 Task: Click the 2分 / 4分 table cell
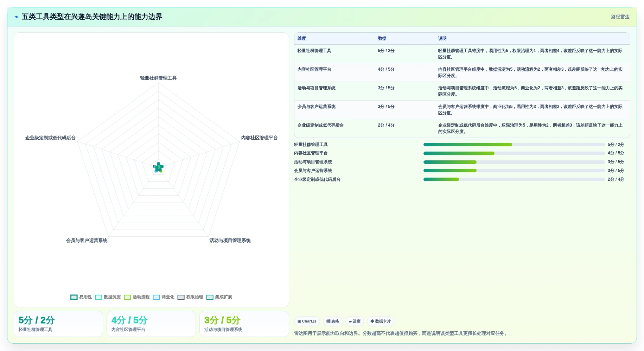click(x=386, y=125)
